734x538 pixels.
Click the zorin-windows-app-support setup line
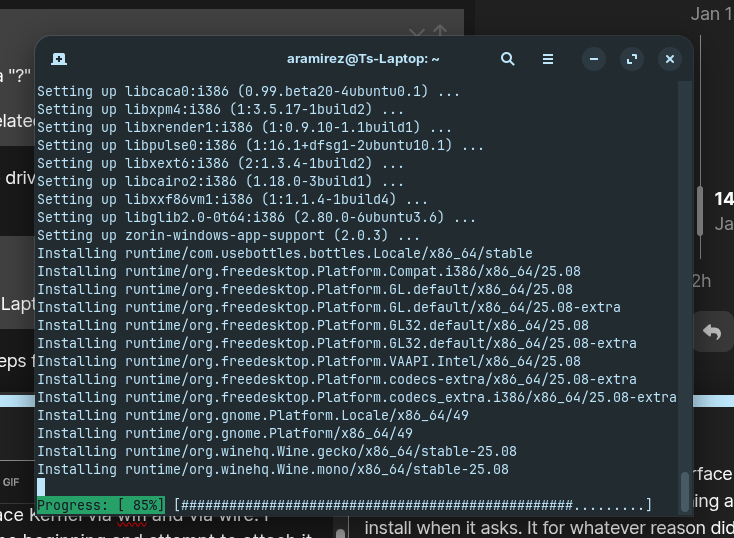point(228,235)
